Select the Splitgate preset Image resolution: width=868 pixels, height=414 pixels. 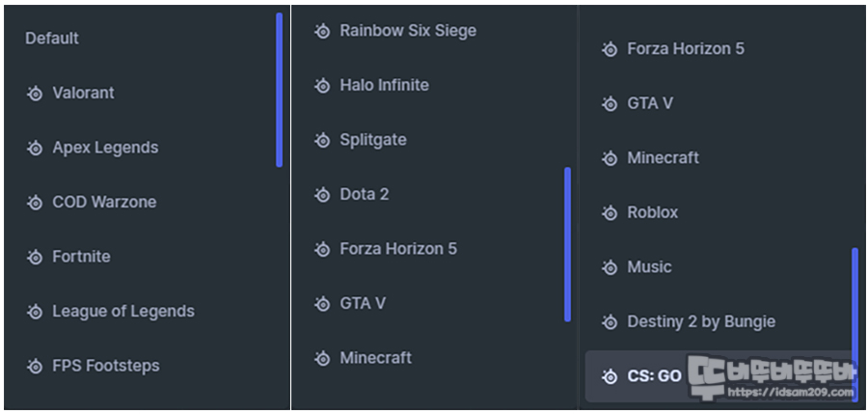point(373,140)
